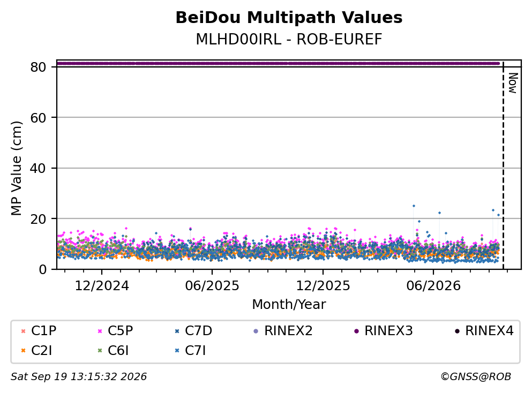Click the Now dashed line marker

(503, 165)
